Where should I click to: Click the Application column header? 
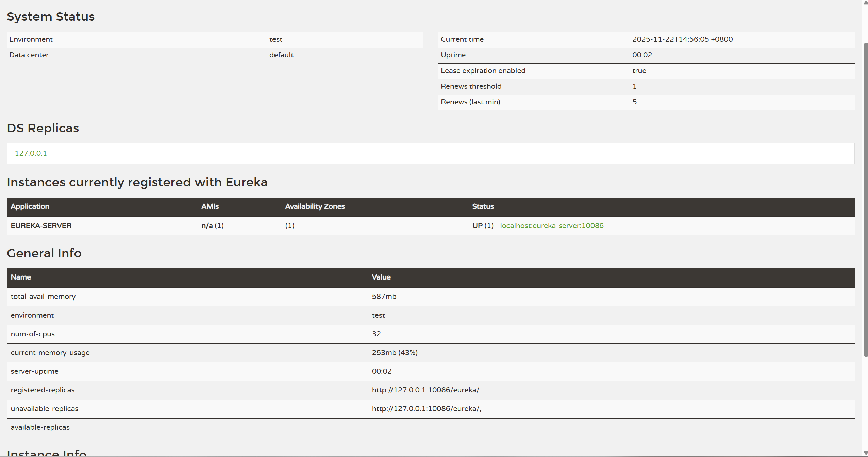pyautogui.click(x=30, y=206)
